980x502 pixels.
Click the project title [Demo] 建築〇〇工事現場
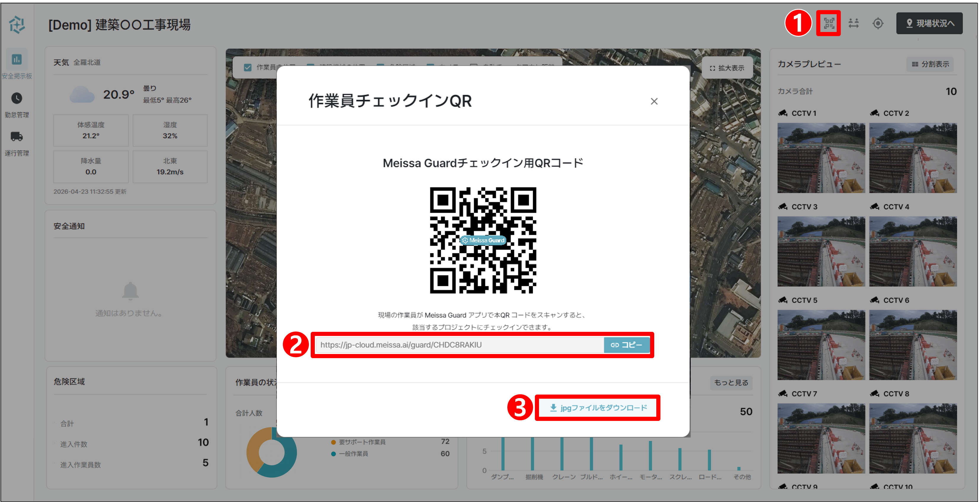point(119,25)
